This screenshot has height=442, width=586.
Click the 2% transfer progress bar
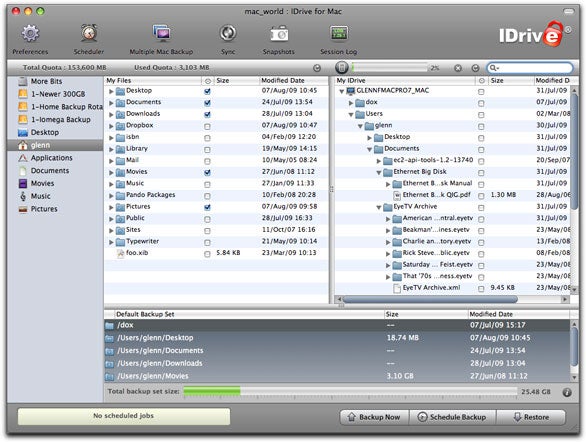click(x=389, y=68)
